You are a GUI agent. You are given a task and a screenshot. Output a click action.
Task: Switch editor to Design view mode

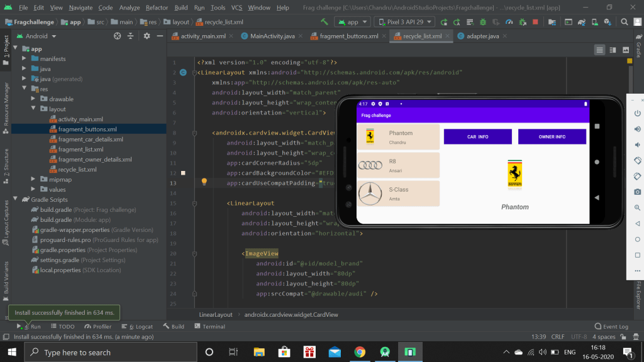pyautogui.click(x=626, y=50)
